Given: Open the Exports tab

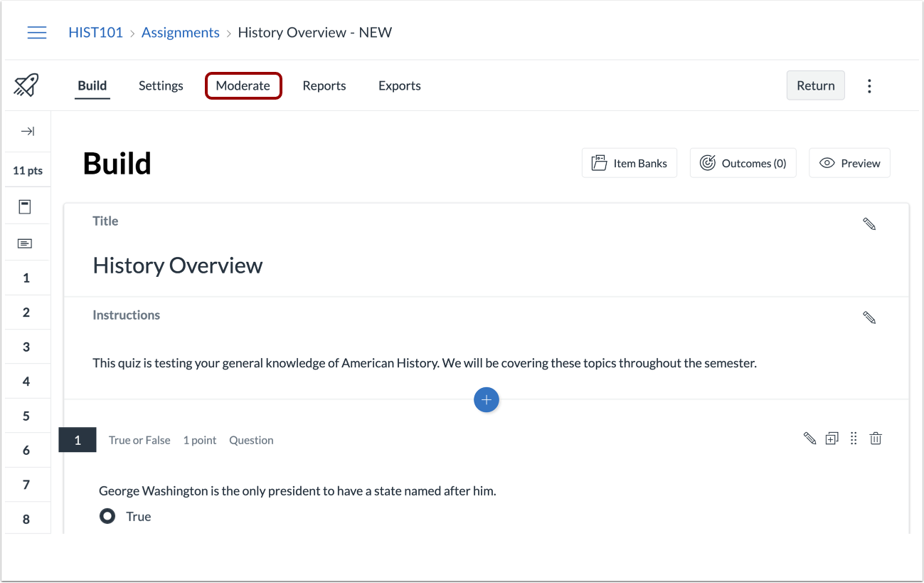Looking at the screenshot, I should point(400,85).
